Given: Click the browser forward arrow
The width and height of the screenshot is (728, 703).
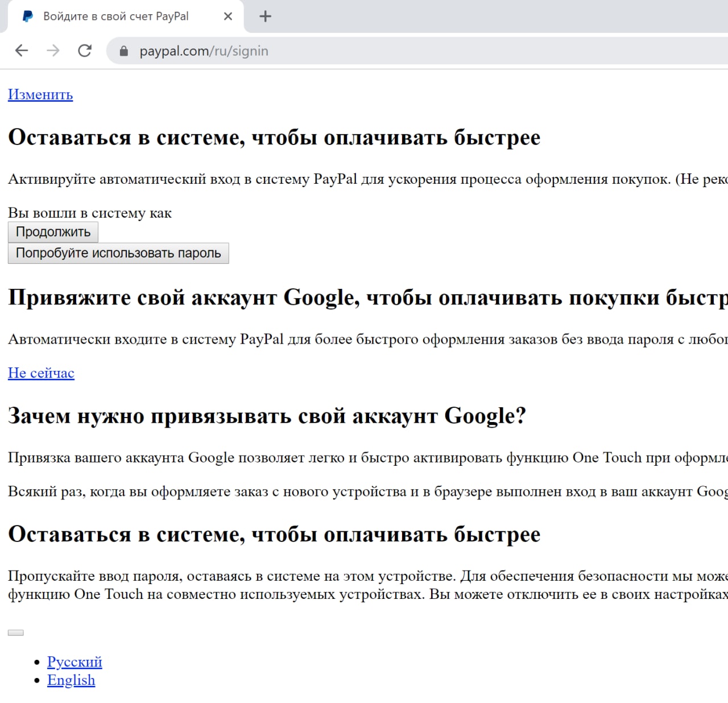Looking at the screenshot, I should click(x=53, y=51).
